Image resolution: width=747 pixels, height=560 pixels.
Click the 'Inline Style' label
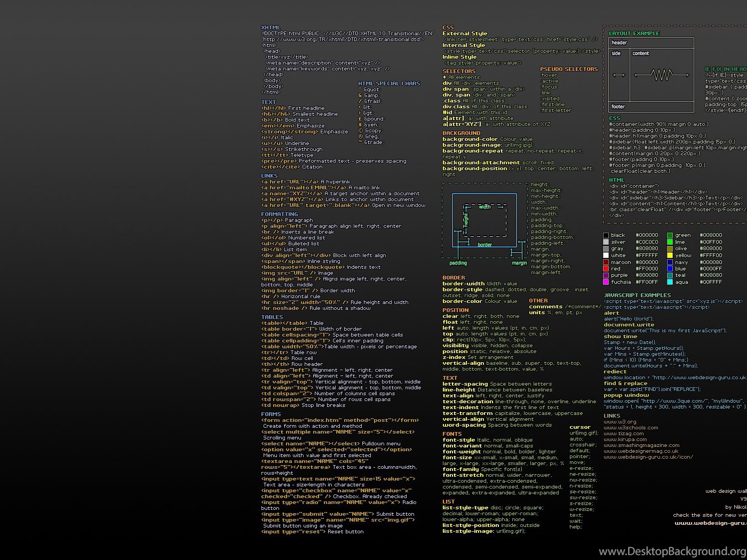click(x=459, y=57)
